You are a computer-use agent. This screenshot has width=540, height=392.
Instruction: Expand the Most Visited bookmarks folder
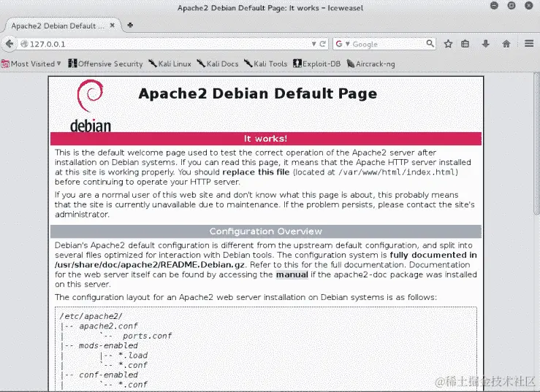click(x=31, y=64)
